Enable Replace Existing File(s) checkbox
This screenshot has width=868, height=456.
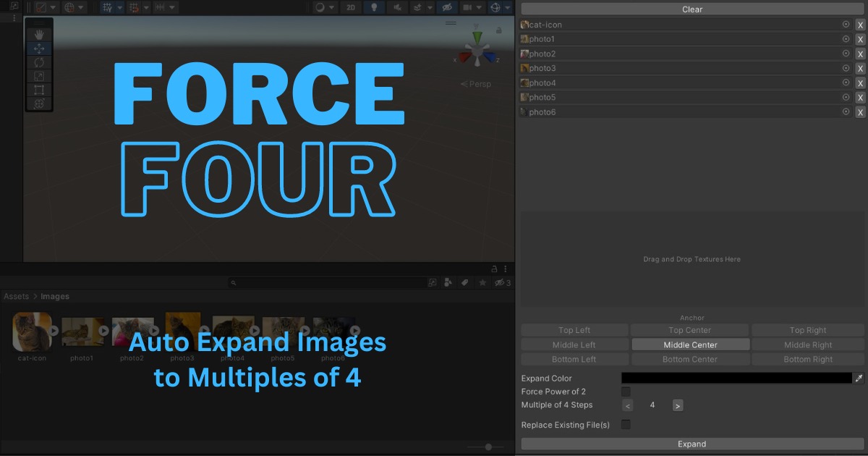[625, 425]
